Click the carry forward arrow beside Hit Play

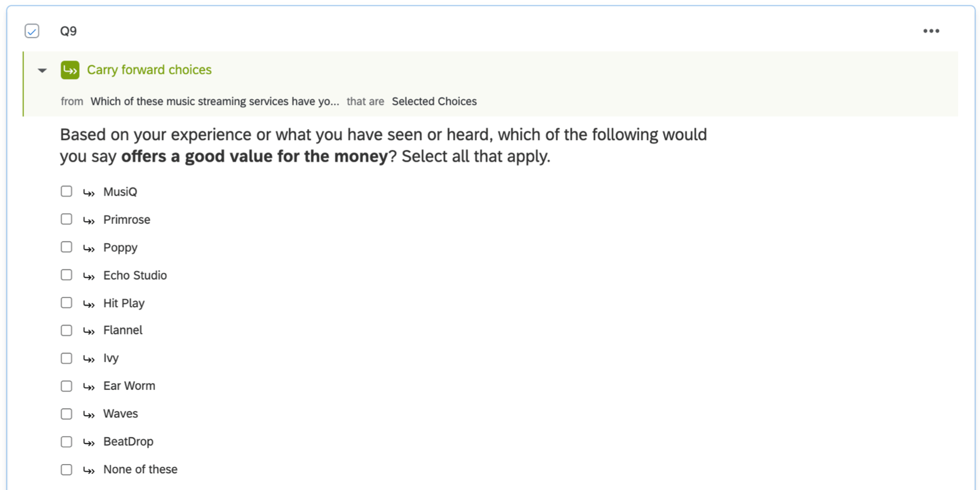point(89,303)
